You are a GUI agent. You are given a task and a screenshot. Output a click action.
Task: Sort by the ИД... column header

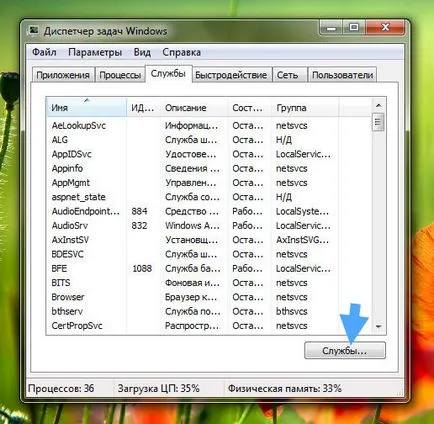click(x=143, y=107)
